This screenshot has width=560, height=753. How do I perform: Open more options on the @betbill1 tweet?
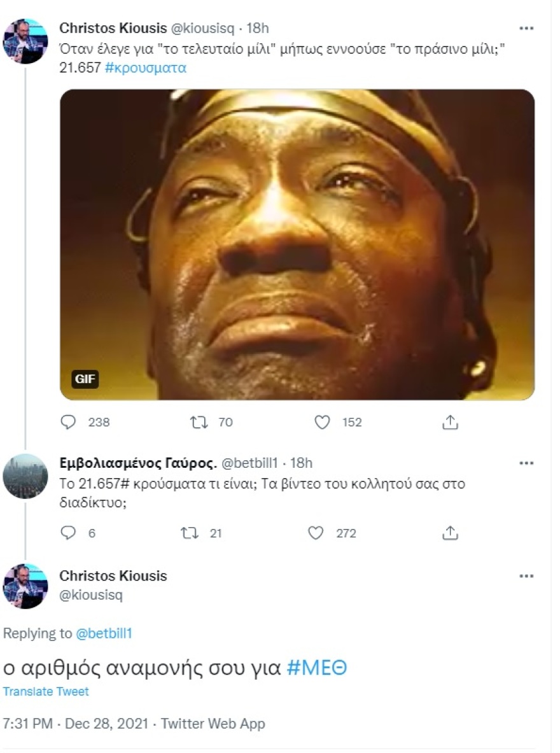[526, 463]
